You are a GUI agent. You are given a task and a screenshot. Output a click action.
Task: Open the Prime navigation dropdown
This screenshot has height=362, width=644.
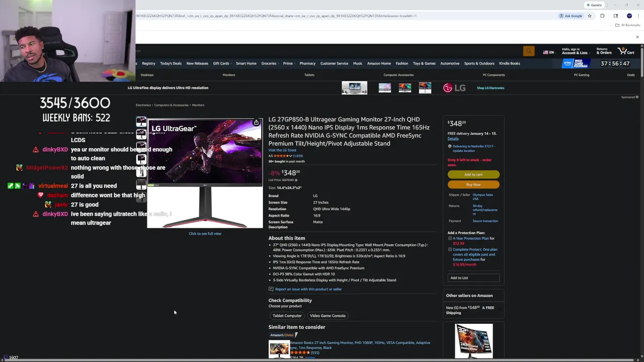pos(289,63)
